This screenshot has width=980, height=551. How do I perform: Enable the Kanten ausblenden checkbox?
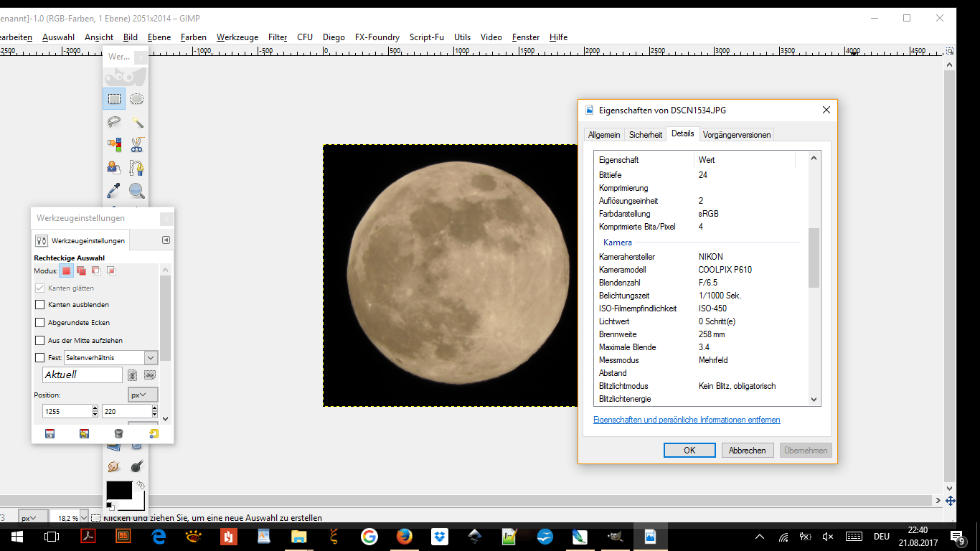click(40, 305)
